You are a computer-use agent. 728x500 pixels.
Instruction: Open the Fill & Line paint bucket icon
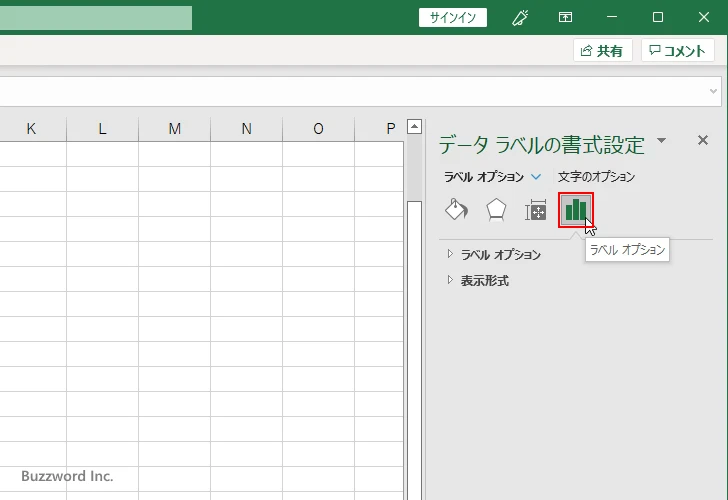456,210
